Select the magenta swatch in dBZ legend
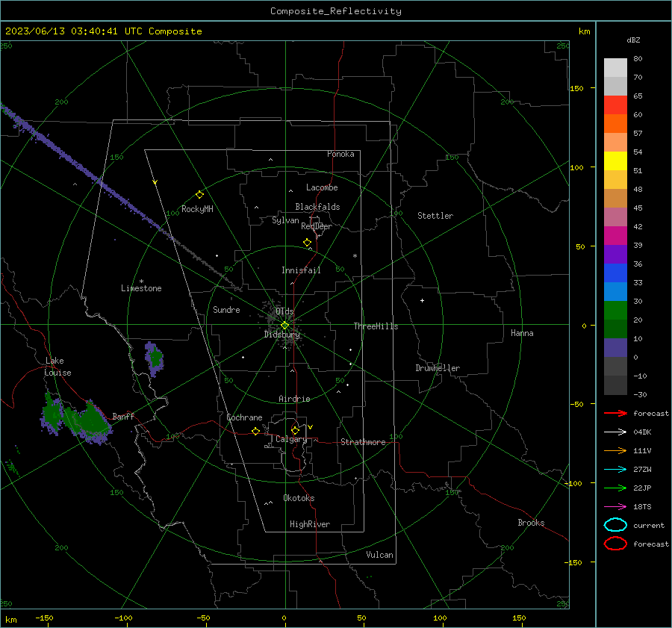 pyautogui.click(x=615, y=236)
